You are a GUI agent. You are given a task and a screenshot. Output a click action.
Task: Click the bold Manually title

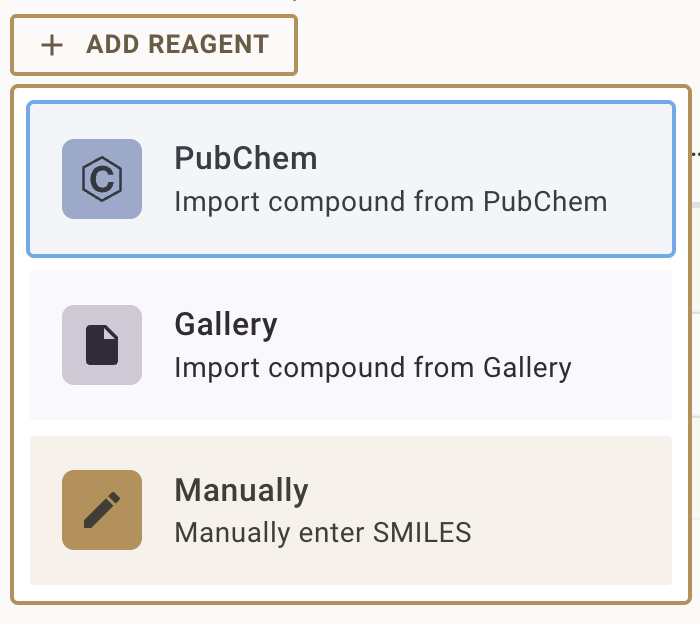pos(241,490)
